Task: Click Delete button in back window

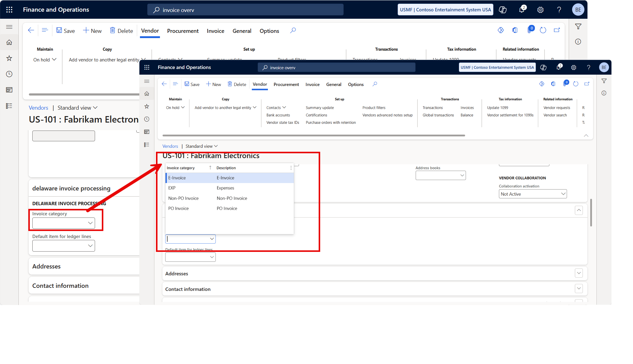Action: [121, 31]
